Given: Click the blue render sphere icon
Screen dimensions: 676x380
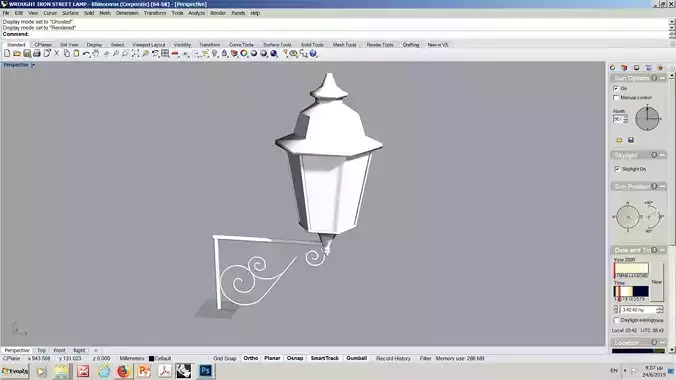Looking at the screenshot, I should click(273, 53).
